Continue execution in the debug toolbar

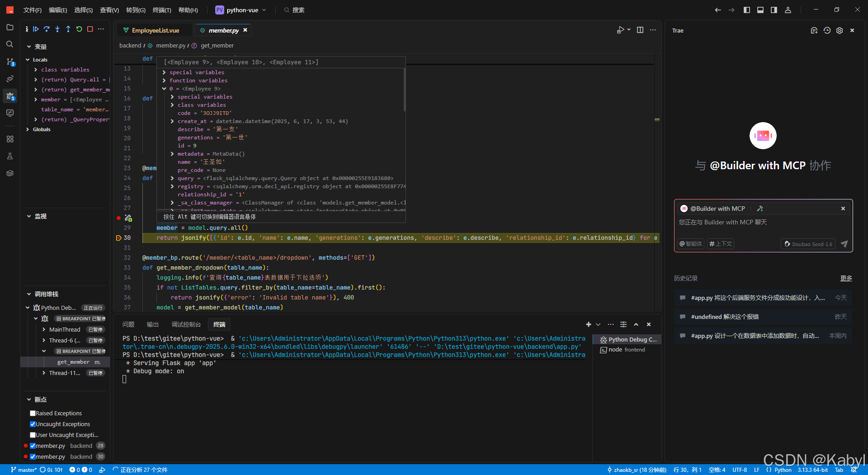pos(36,28)
